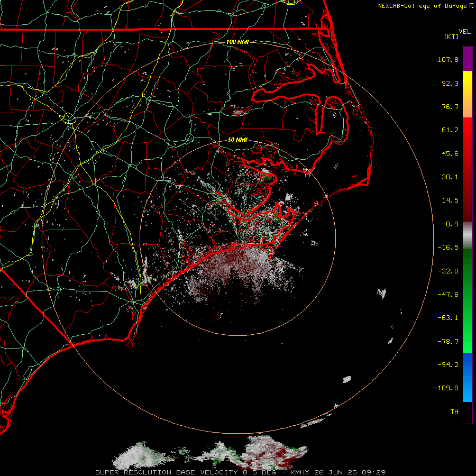
Task: Pick the purple segment of the velocity scale
Action: click(x=467, y=59)
